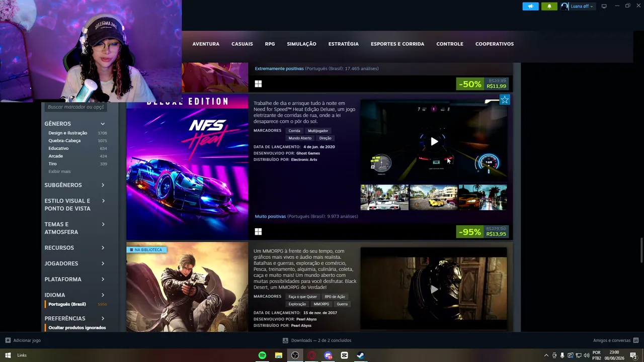Open Spotify from the taskbar
Viewport: 644px width, 362px height.
(x=262, y=355)
